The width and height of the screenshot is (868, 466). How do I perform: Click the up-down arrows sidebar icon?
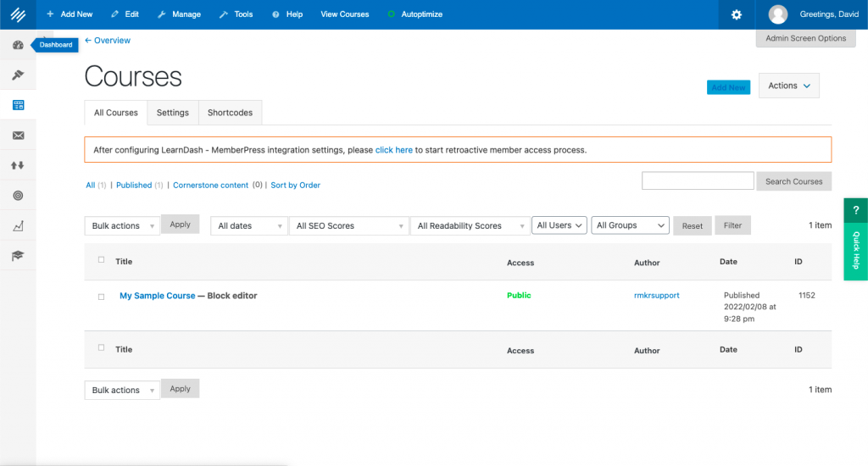[x=18, y=165]
